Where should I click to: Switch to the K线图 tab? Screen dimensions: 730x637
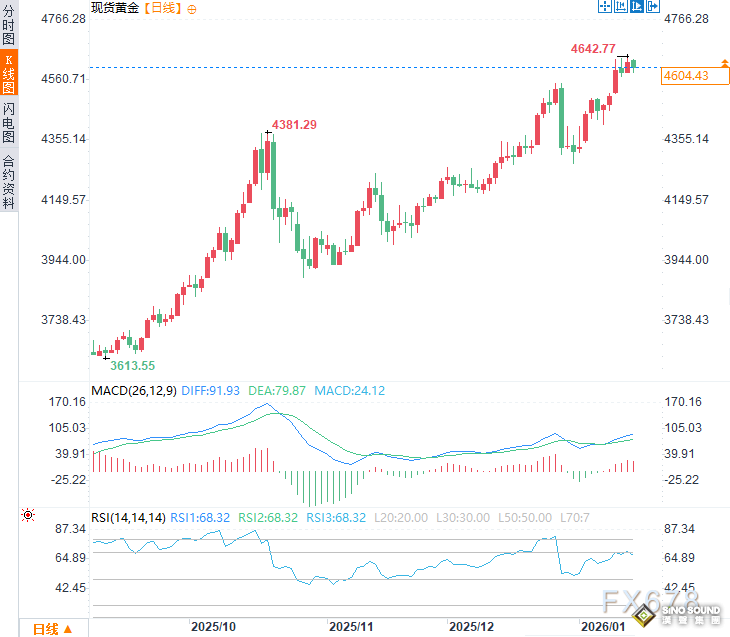coord(9,74)
